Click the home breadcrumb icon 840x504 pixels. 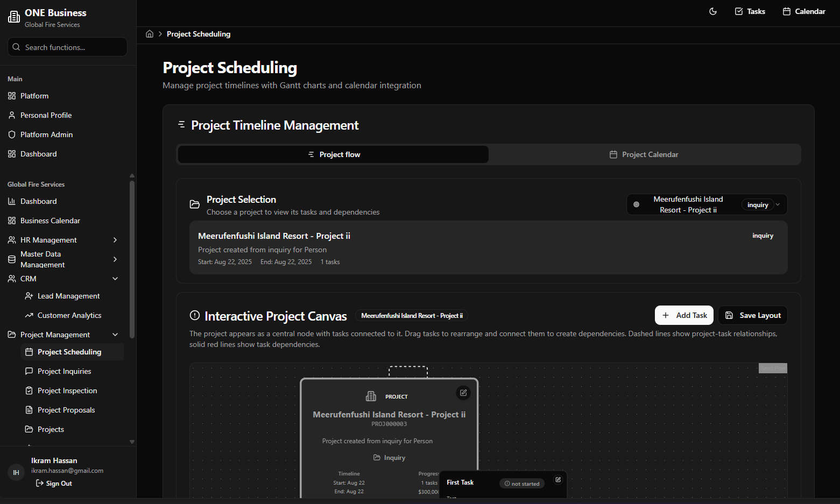[150, 34]
